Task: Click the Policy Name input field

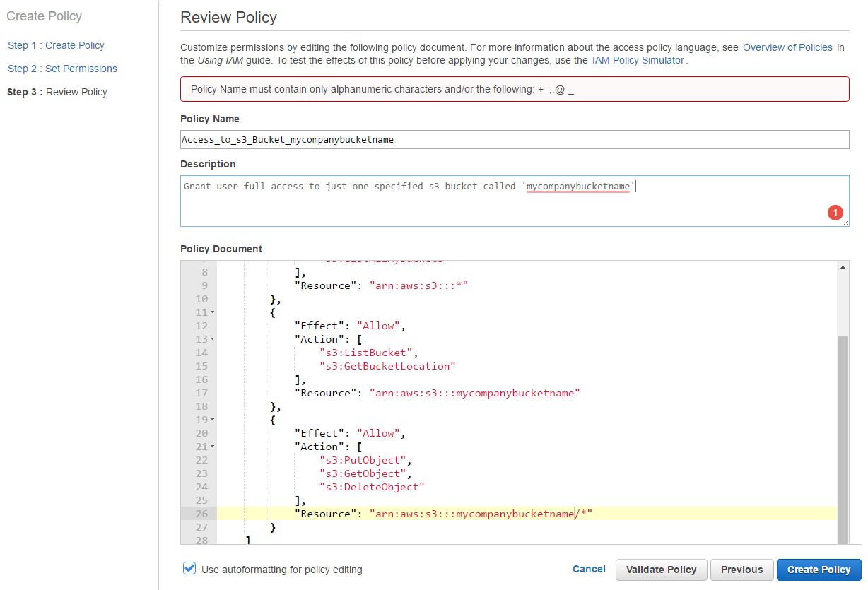Action: [515, 140]
